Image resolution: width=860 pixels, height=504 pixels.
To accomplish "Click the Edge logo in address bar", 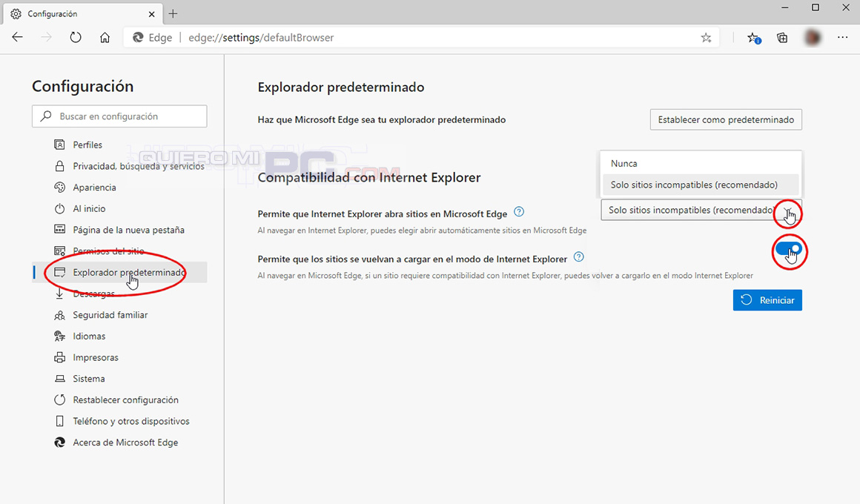I will tap(138, 37).
